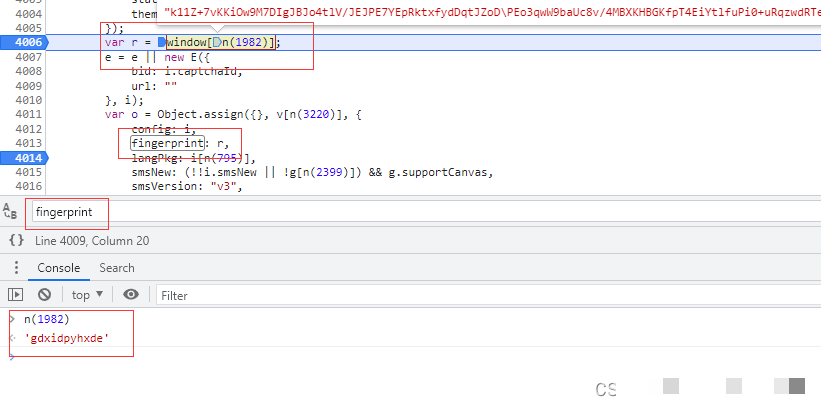The height and width of the screenshot is (409, 821).
Task: Open the top JavaScript context dropdown
Action: (86, 295)
